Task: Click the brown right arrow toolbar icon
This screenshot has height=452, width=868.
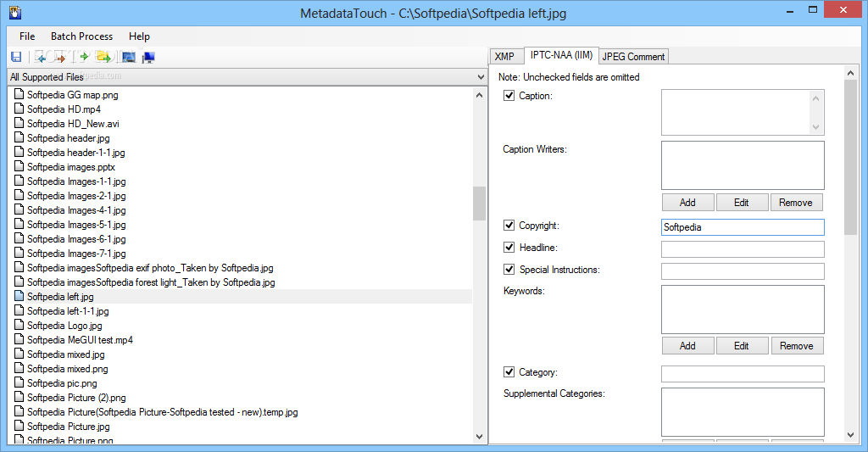Action: [x=60, y=57]
